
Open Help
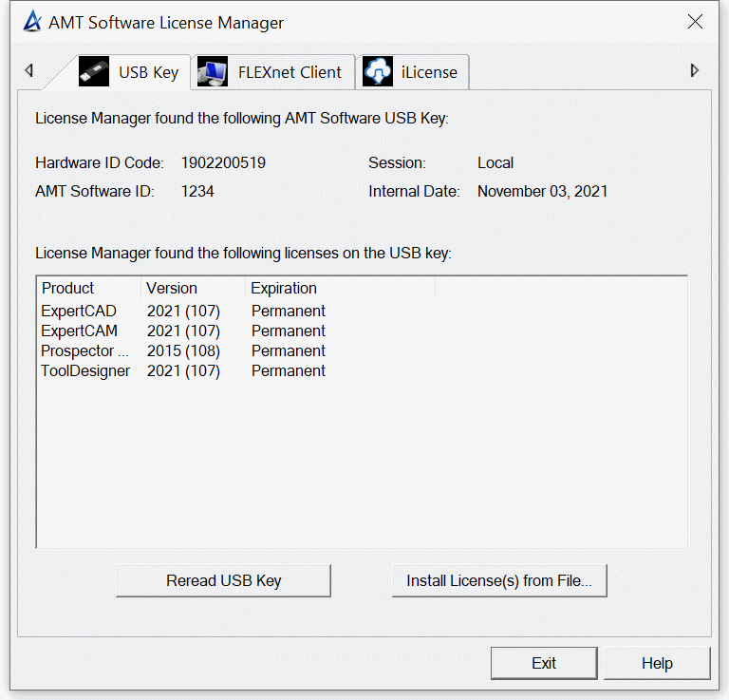pyautogui.click(x=657, y=663)
